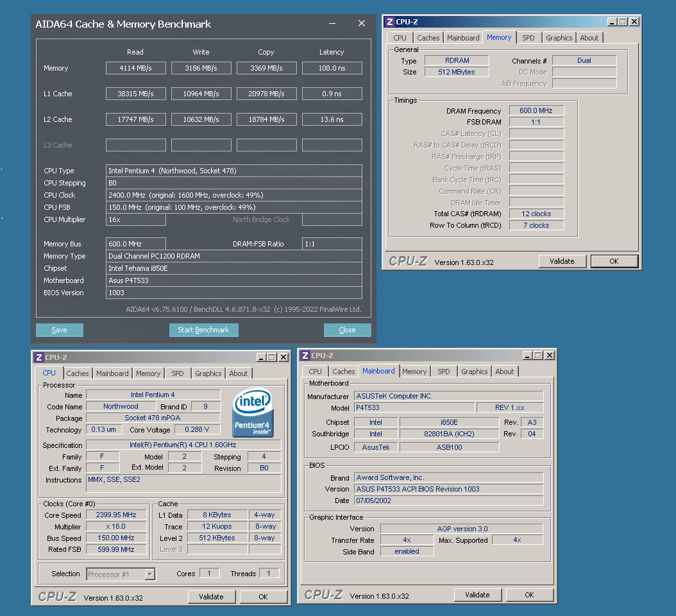Select Caches tab in CPU-Z Mainboard window

pos(343,372)
